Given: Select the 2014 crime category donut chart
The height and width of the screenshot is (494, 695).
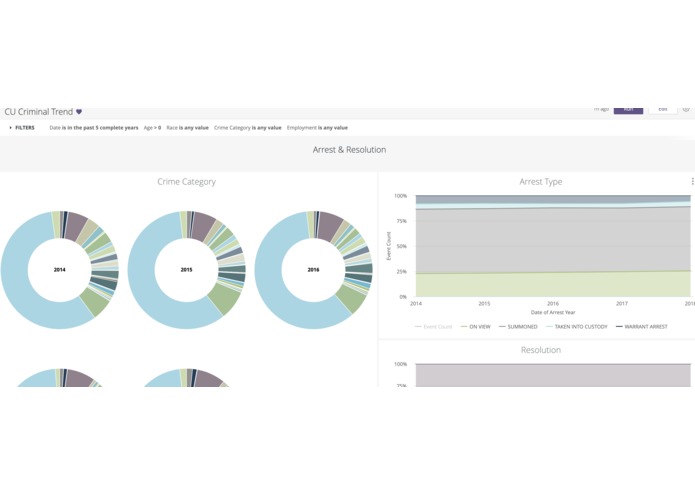Looking at the screenshot, I should 59,270.
